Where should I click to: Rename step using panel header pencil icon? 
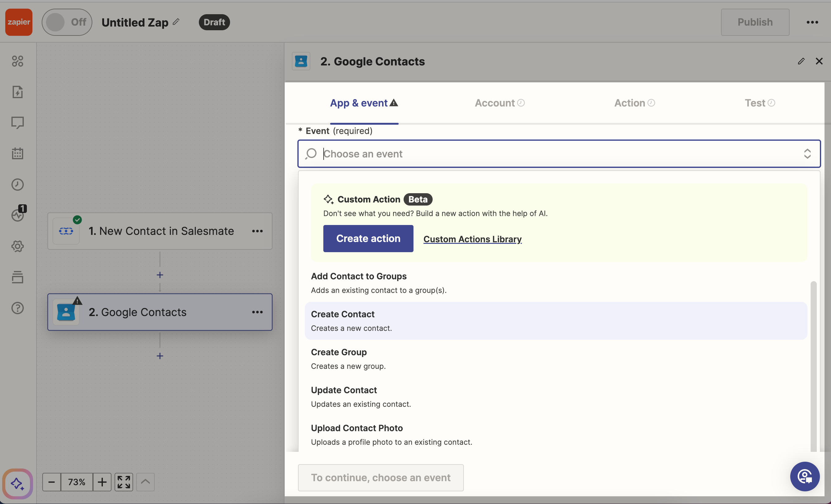[801, 61]
